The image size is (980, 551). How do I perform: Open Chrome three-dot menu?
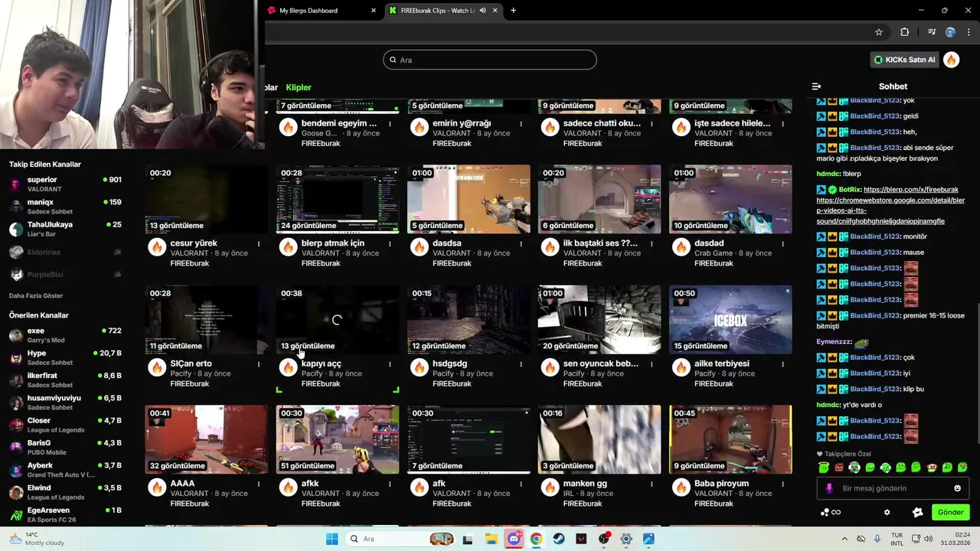pyautogui.click(x=968, y=32)
